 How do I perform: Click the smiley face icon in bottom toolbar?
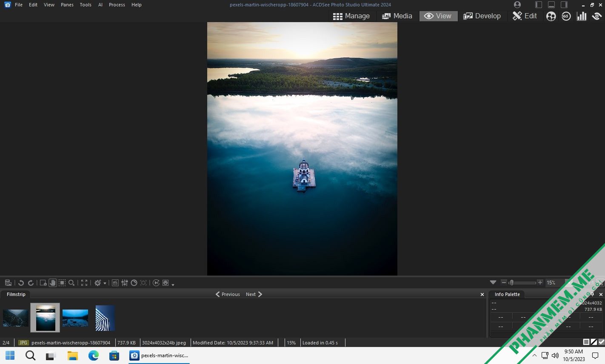[166, 283]
